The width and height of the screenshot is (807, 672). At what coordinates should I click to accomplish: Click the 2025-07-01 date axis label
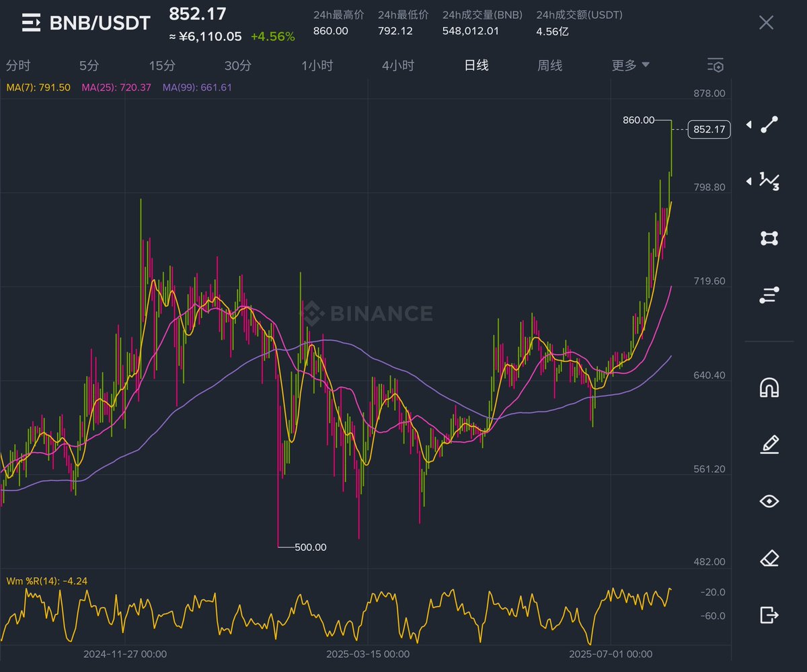[x=611, y=654]
